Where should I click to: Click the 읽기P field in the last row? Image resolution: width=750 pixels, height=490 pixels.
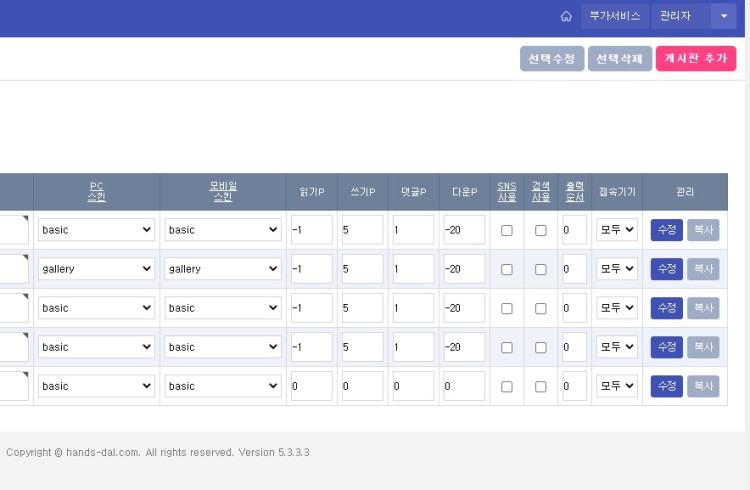[311, 386]
